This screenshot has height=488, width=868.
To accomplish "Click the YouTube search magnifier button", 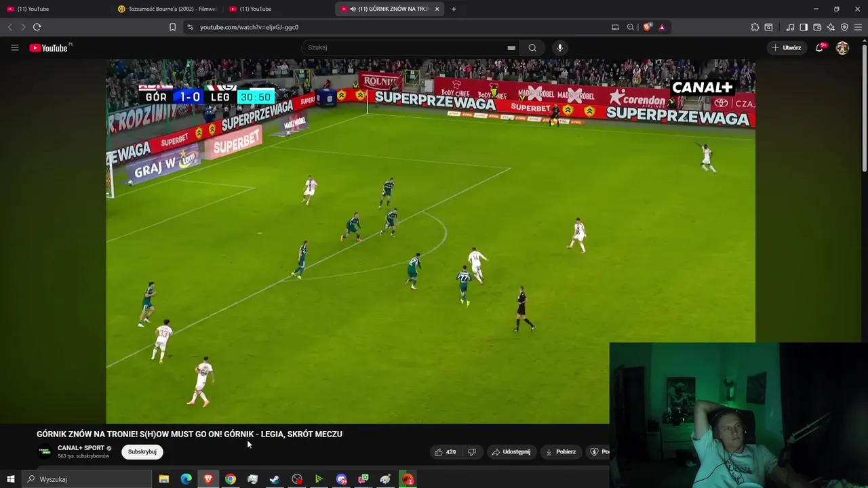I will coord(532,47).
